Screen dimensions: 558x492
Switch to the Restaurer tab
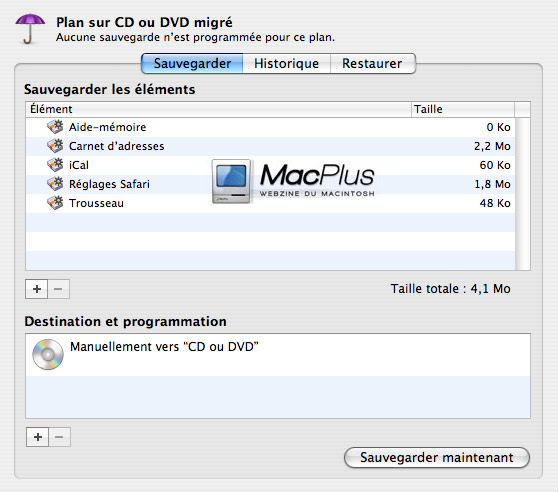(372, 64)
